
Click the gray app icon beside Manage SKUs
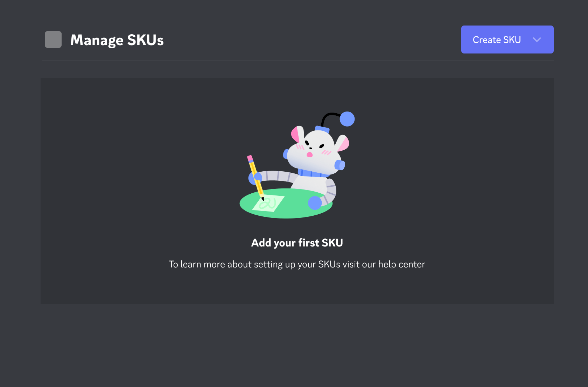(53, 40)
